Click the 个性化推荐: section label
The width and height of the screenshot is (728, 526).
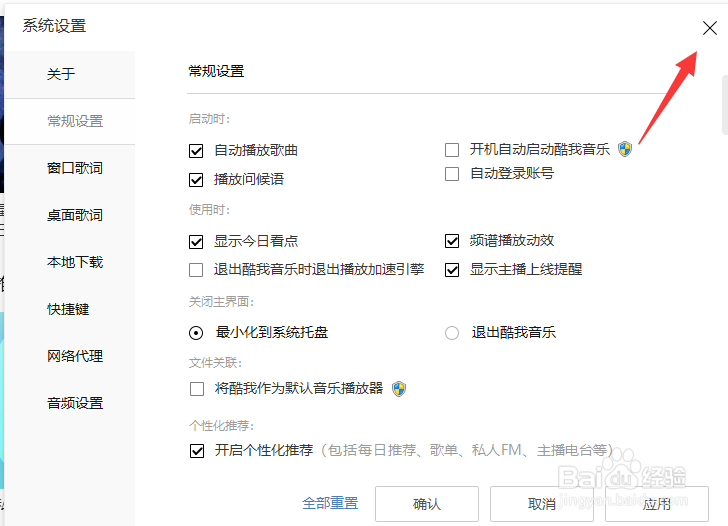point(221,426)
